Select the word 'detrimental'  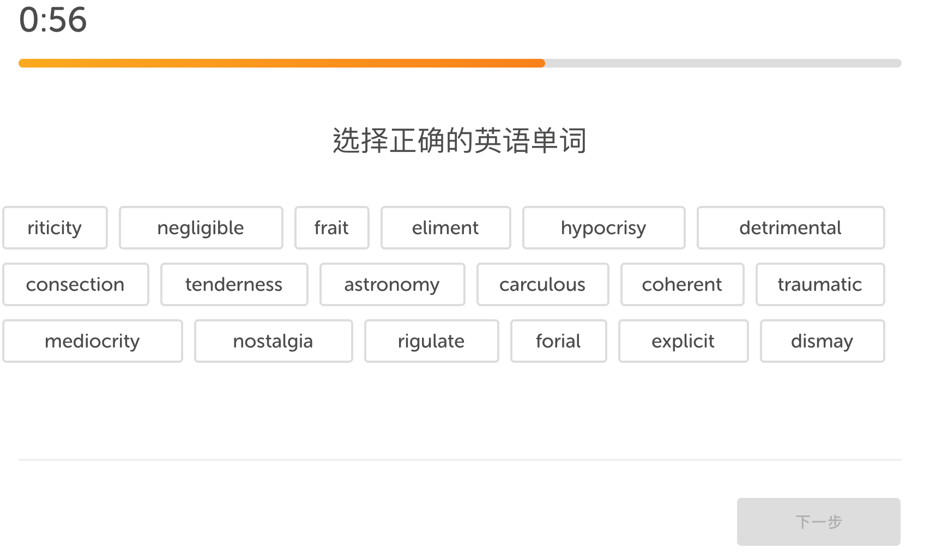pos(790,228)
